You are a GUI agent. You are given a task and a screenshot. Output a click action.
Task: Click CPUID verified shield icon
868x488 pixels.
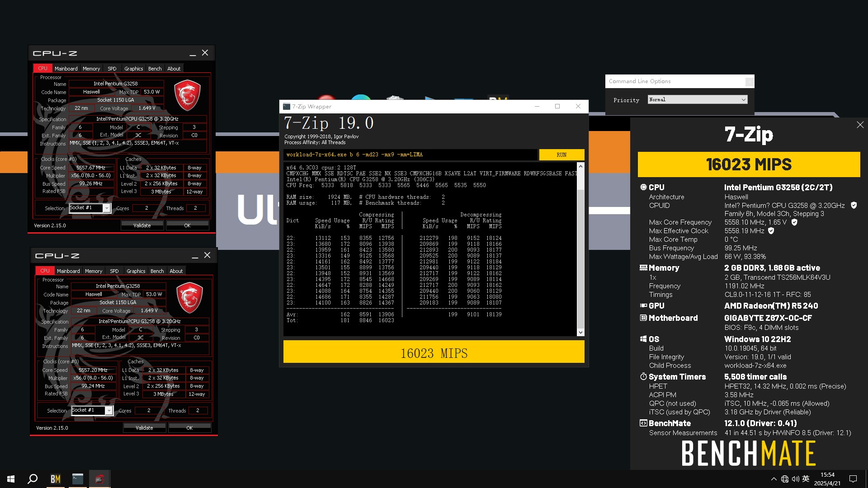click(854, 205)
